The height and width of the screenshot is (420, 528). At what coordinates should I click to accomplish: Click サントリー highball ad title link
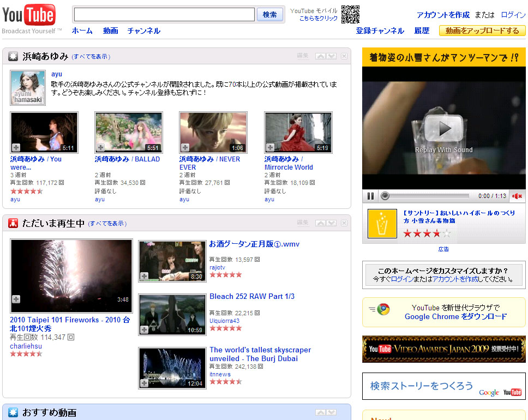pos(459,217)
